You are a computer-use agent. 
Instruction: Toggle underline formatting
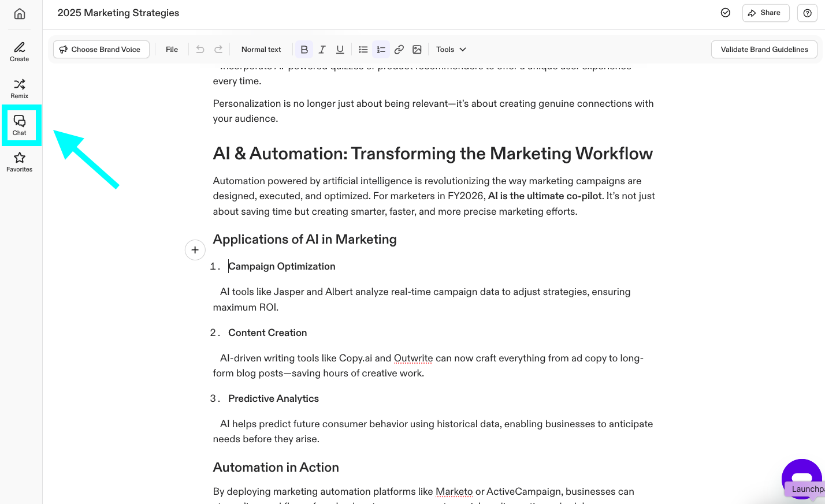coord(340,50)
